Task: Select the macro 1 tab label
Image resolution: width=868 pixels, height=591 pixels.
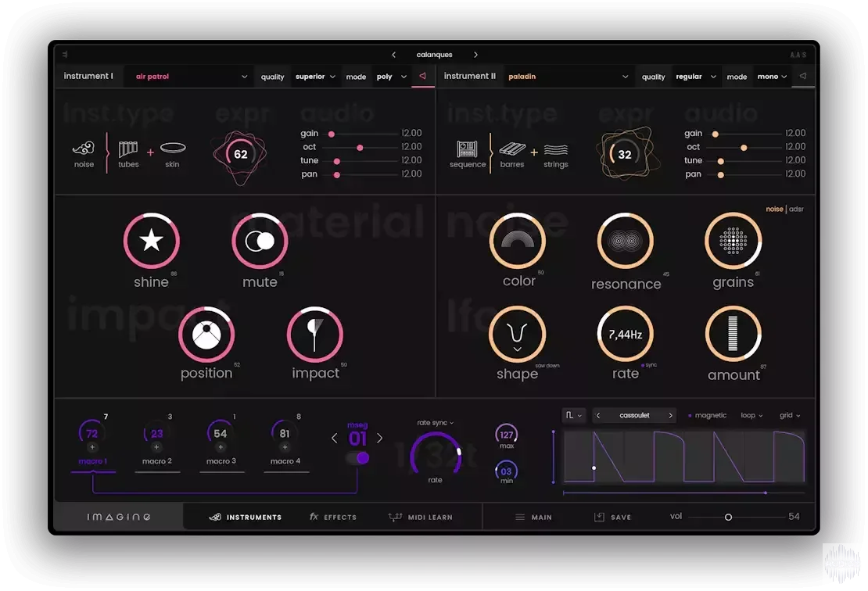Action: 92,461
